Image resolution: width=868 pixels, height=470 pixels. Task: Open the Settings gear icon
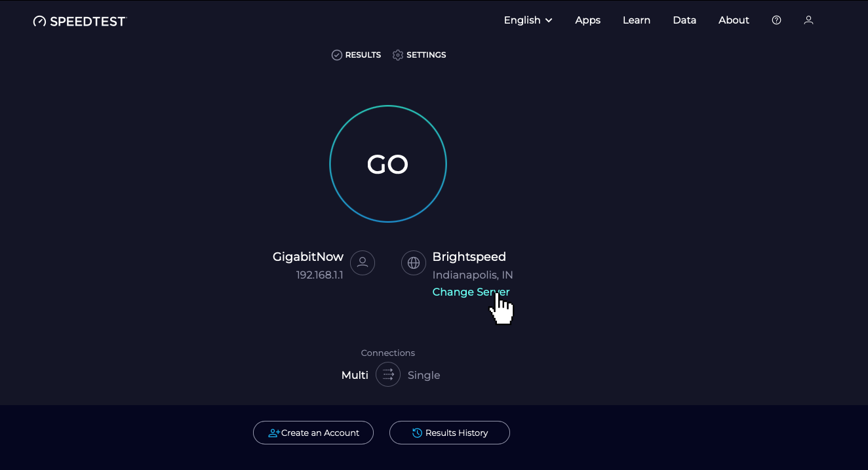tap(398, 55)
